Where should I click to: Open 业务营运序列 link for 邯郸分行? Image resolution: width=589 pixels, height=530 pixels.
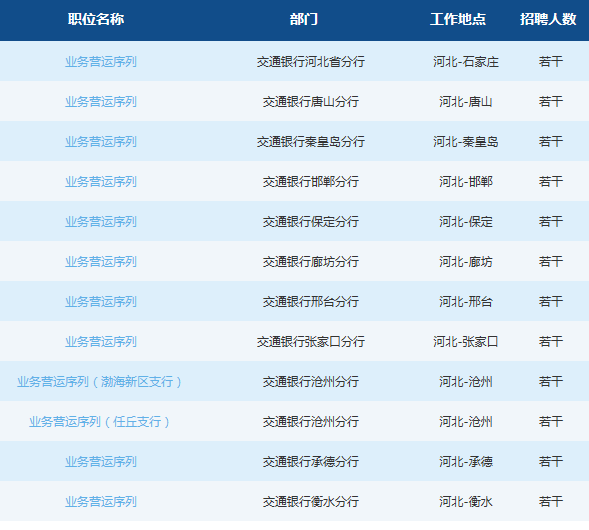coord(101,182)
